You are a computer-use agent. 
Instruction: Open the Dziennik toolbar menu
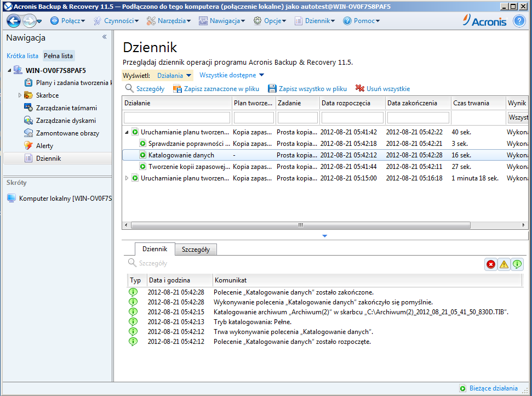[315, 21]
